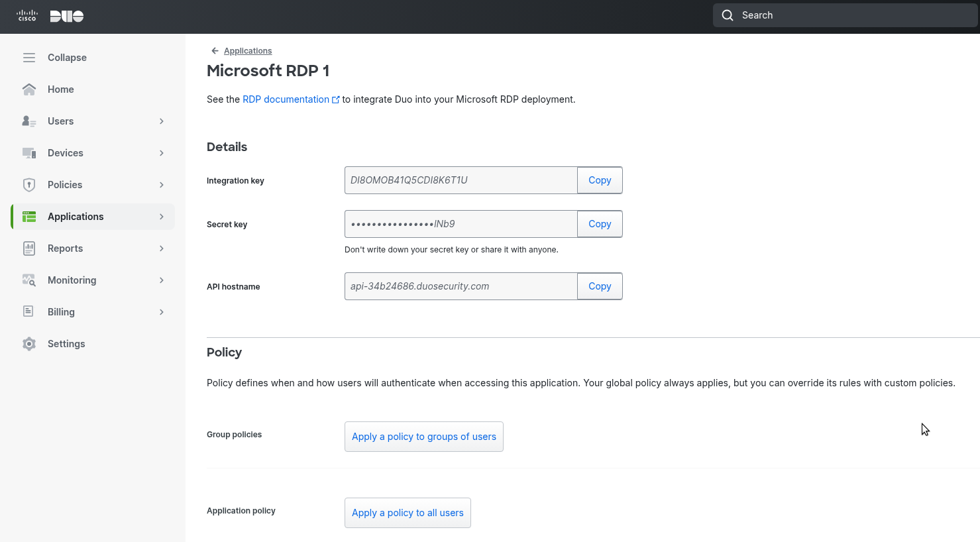Select the Billing menu item
The width and height of the screenshot is (980, 542).
click(93, 312)
